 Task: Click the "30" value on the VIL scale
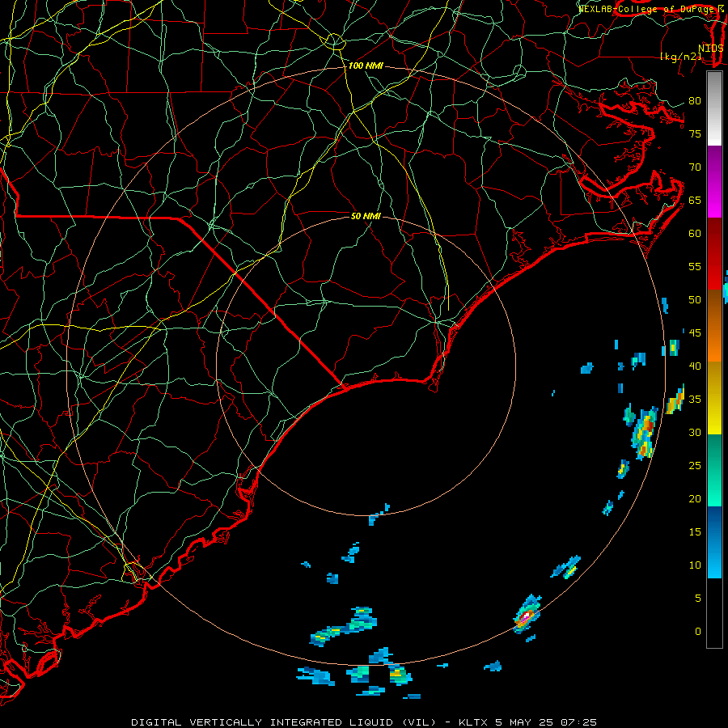click(695, 433)
